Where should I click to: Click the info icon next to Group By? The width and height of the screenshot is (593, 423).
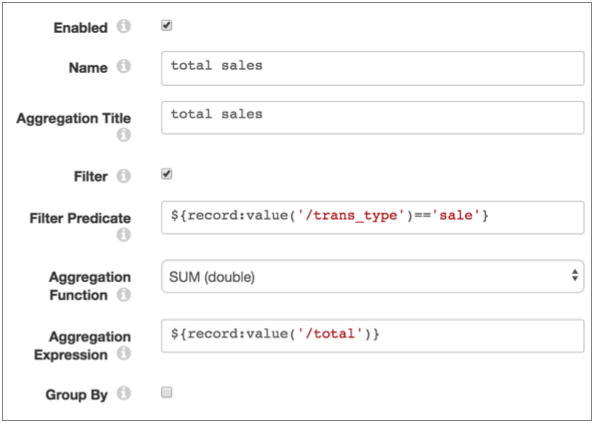click(123, 394)
